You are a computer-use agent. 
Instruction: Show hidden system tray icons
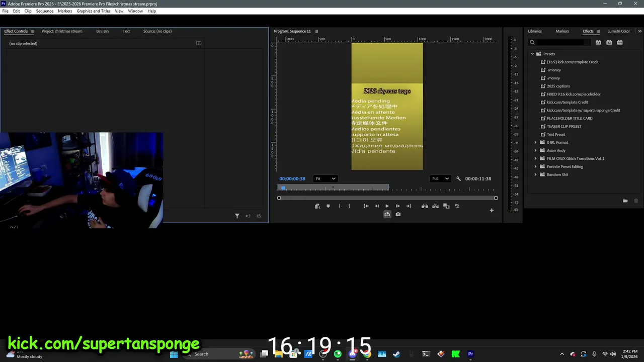click(x=562, y=354)
